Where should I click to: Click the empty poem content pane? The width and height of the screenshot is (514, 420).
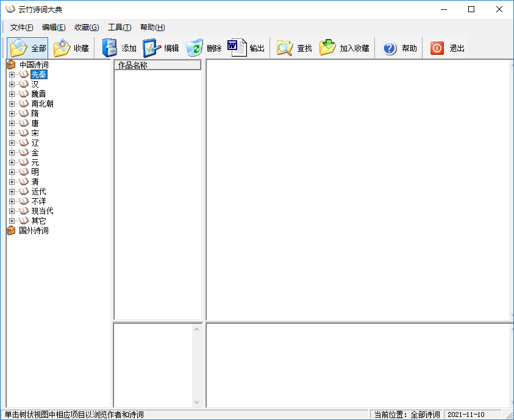tap(359, 190)
